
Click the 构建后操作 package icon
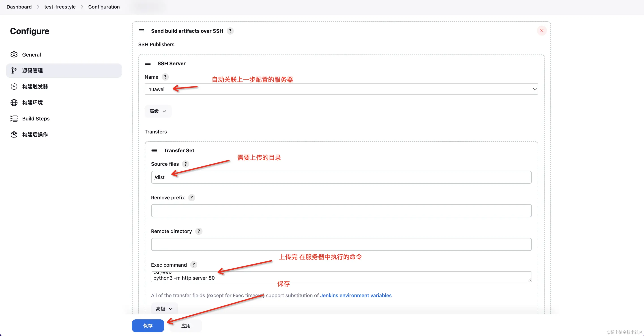click(x=14, y=135)
